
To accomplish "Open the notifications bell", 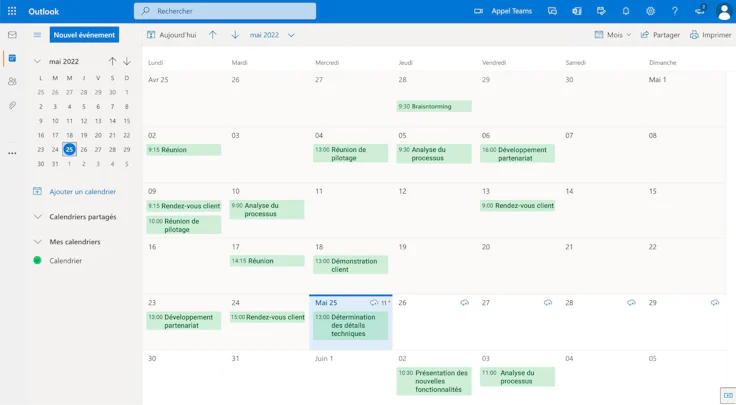I will click(626, 11).
